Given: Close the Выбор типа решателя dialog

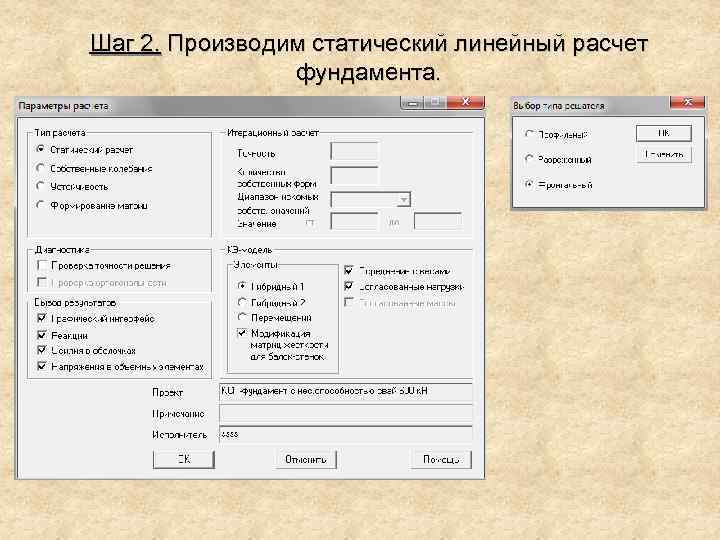Looking at the screenshot, I should pos(687,102).
